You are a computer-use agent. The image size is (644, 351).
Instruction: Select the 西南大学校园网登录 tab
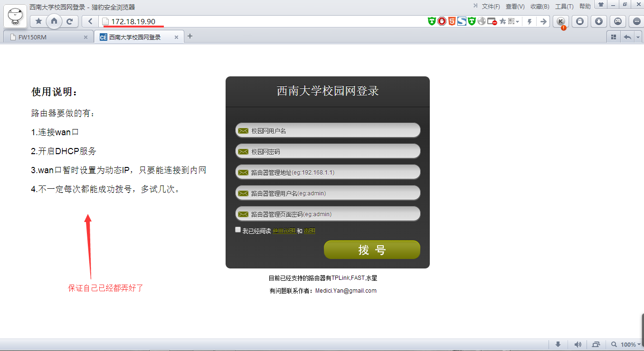[139, 37]
